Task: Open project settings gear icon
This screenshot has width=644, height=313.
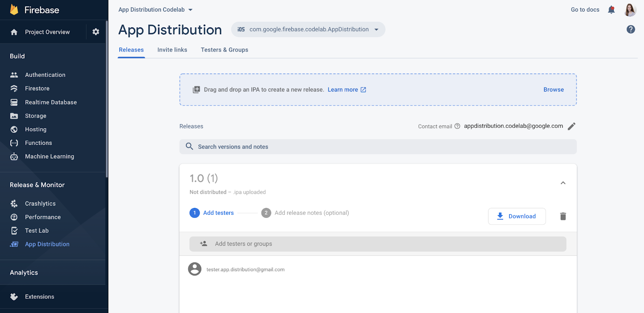Action: tap(96, 32)
